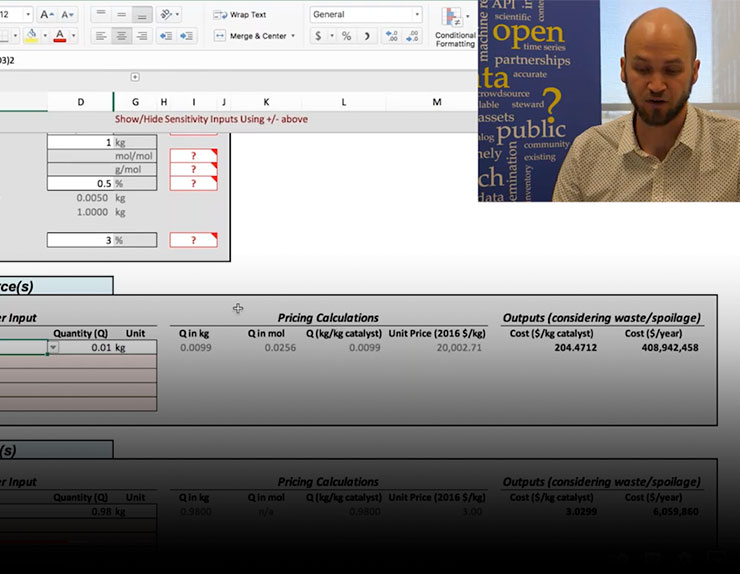Open Conditional Formatting
Viewport: 740px width, 574px height.
coord(455,26)
